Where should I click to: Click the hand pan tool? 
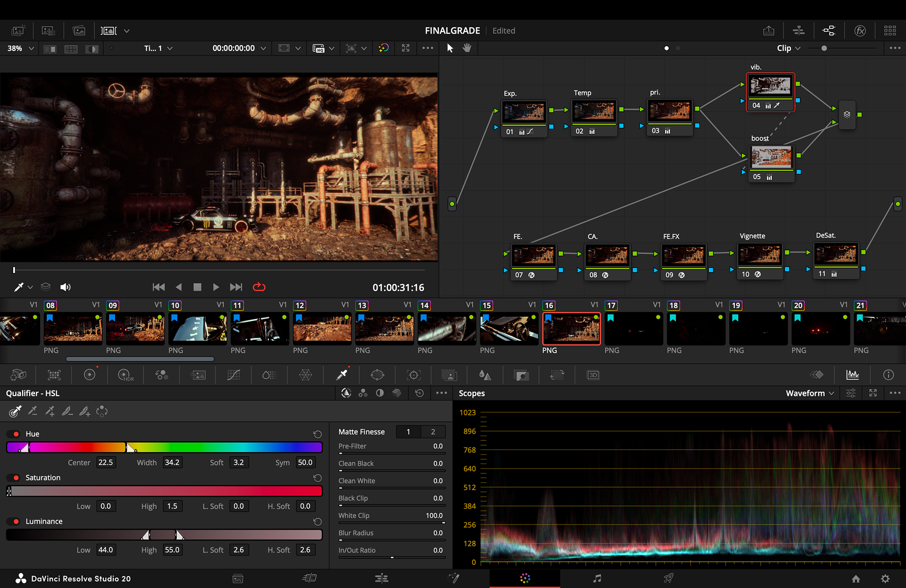coord(467,48)
